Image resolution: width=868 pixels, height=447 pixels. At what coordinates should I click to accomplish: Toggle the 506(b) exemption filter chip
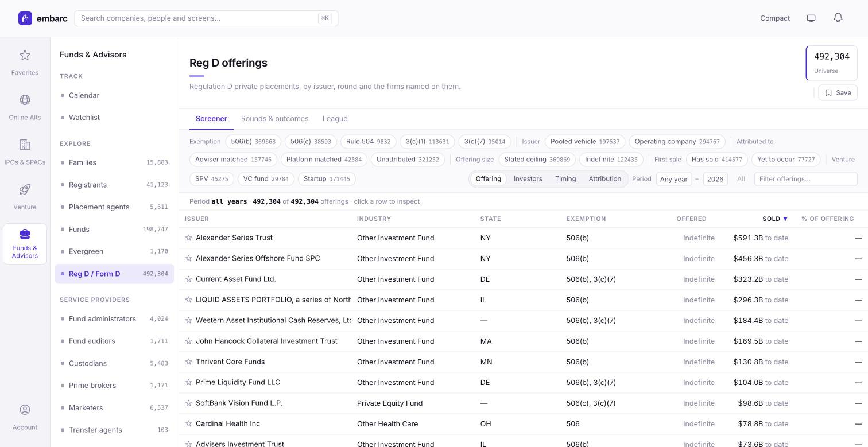(253, 142)
